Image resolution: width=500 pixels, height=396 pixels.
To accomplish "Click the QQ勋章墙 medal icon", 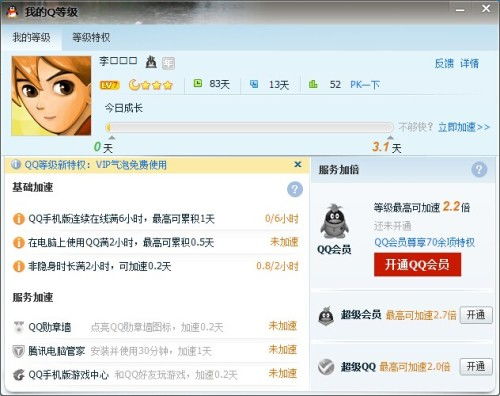I will [19, 327].
